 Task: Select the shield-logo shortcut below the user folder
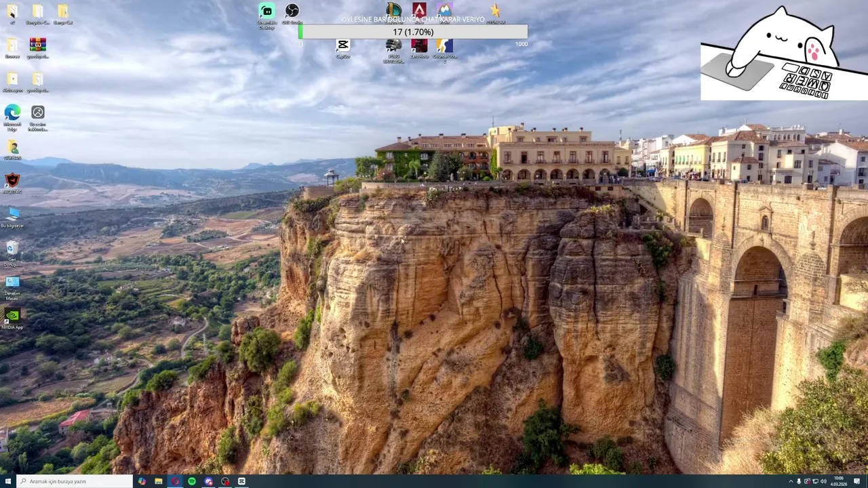coord(12,184)
